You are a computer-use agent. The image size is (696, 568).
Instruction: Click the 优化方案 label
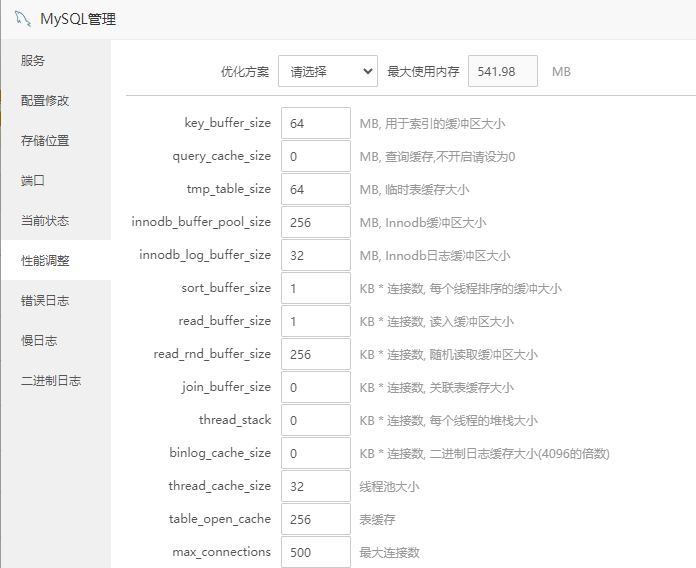[x=245, y=71]
